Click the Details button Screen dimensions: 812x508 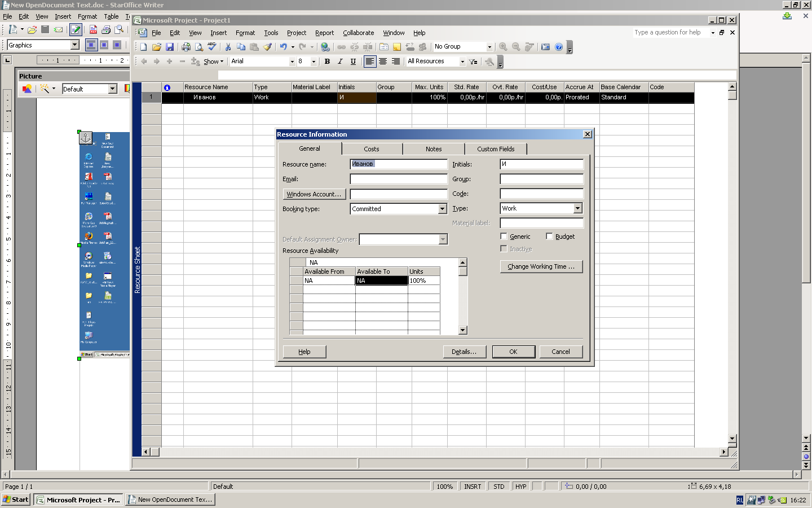click(x=464, y=352)
